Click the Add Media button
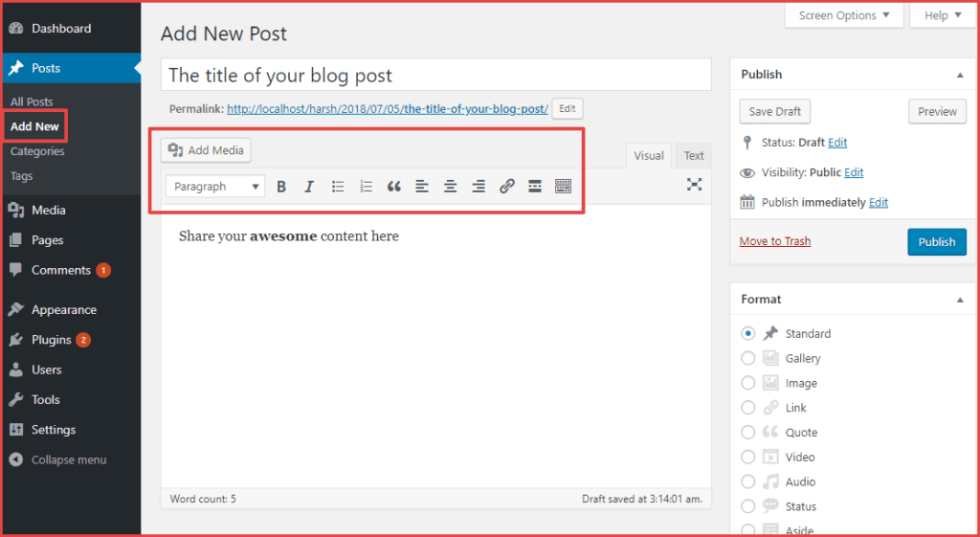Image resolution: width=980 pixels, height=537 pixels. [207, 150]
